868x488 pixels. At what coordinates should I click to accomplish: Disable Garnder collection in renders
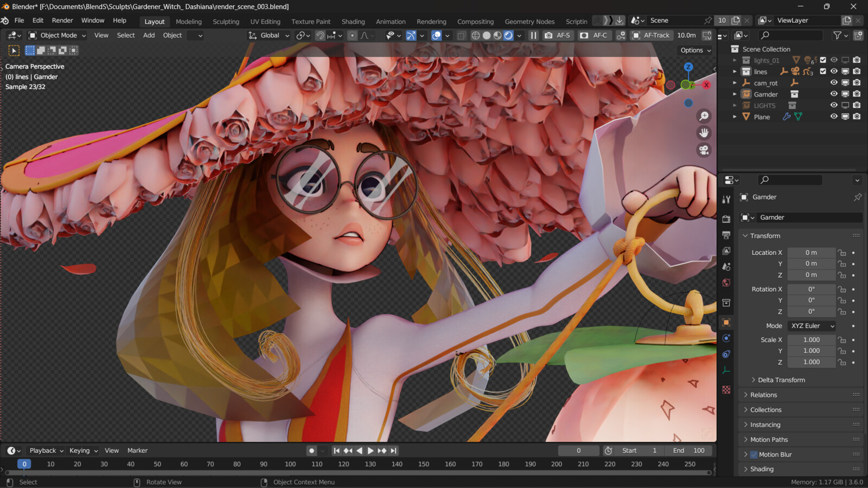(x=857, y=94)
